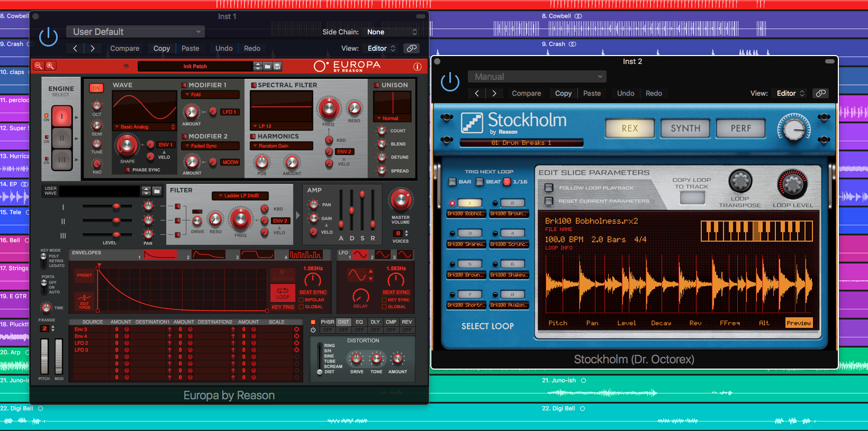Toggle the effects section power icon
The width and height of the screenshot is (868, 431).
313,329
